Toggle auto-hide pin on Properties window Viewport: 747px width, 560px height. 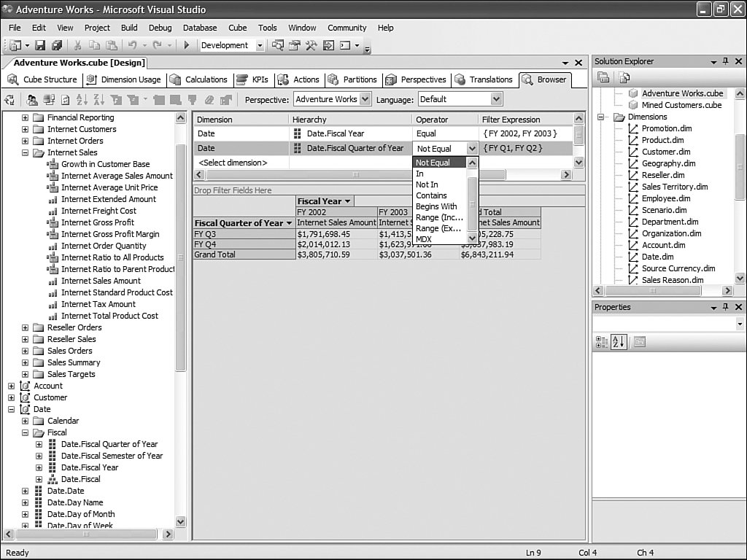(x=726, y=307)
